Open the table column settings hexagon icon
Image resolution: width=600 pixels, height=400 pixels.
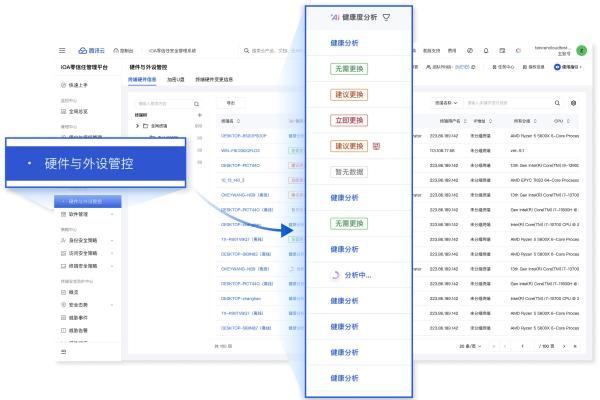click(x=573, y=103)
